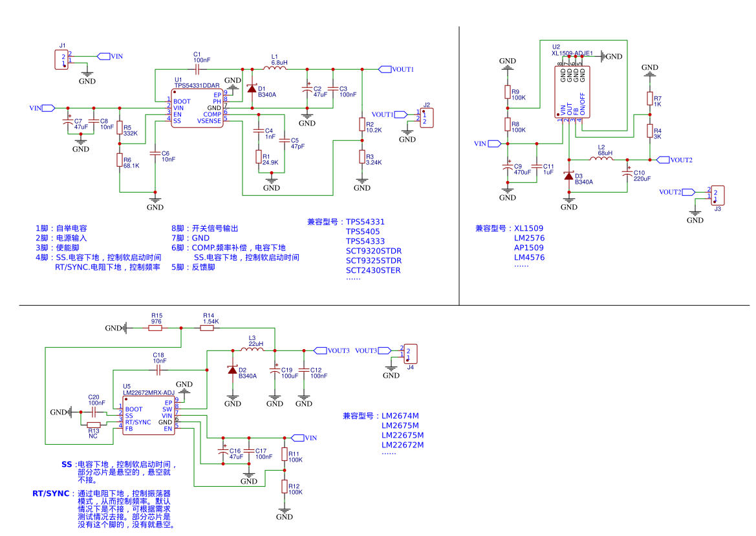This screenshot has height=536, width=756.
Task: Select resistor R14 1.54K
Action: [206, 328]
